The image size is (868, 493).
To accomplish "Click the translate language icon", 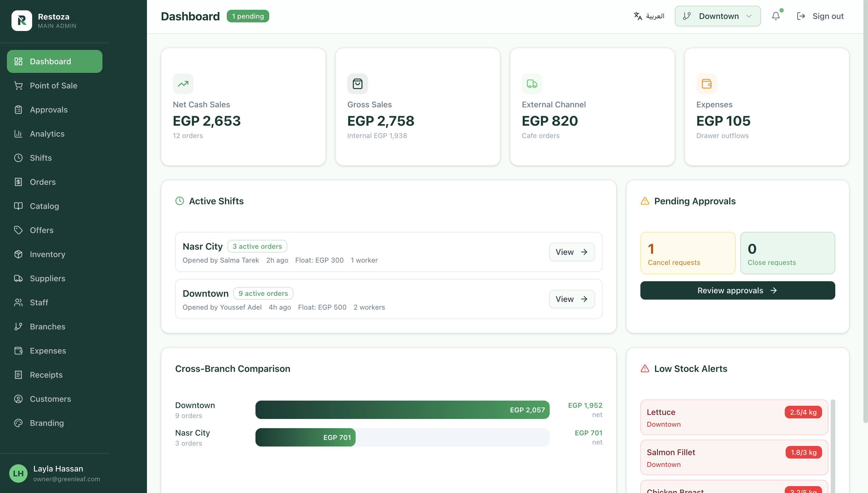I will 638,16.
